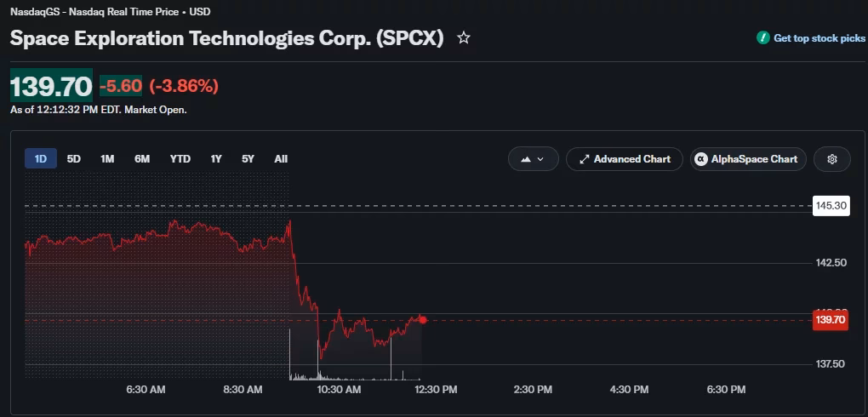This screenshot has height=417, width=868.
Task: Click the mountain chart type icon
Action: (x=526, y=159)
